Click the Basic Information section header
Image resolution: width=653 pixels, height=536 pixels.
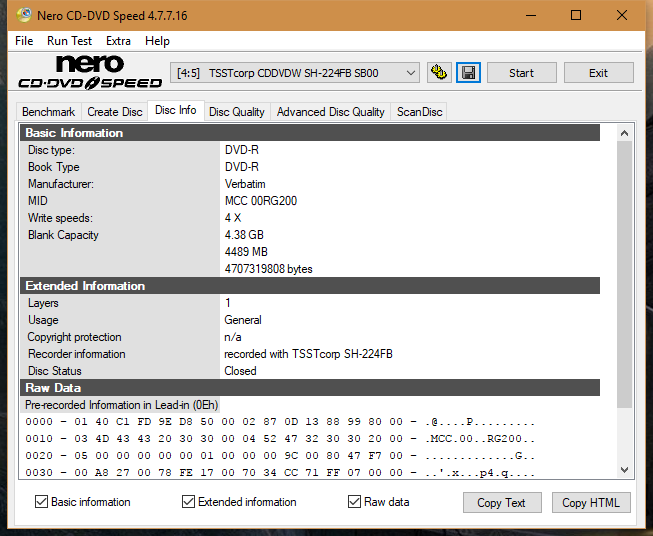tap(310, 133)
